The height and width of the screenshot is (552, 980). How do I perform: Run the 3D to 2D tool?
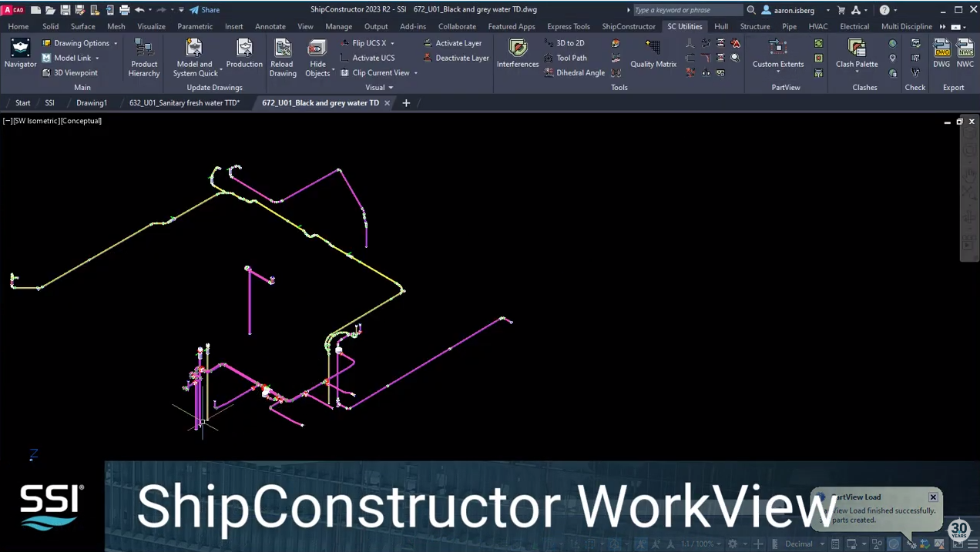[x=564, y=43]
